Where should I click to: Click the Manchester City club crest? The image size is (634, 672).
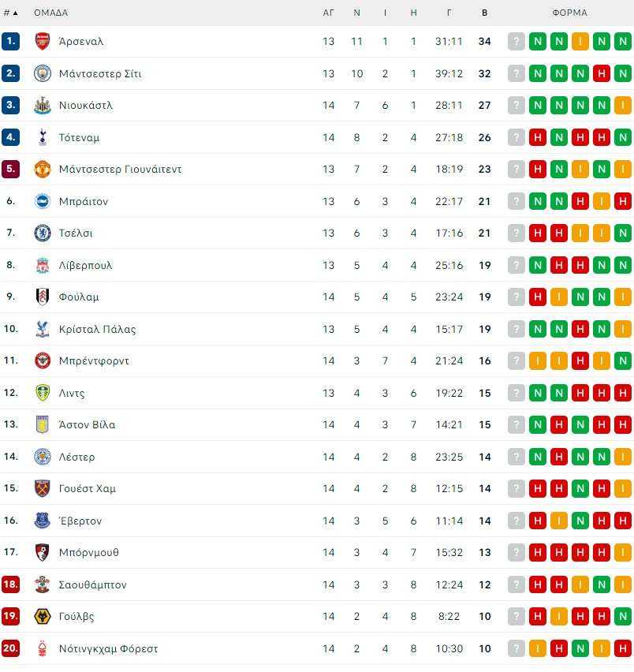point(43,73)
